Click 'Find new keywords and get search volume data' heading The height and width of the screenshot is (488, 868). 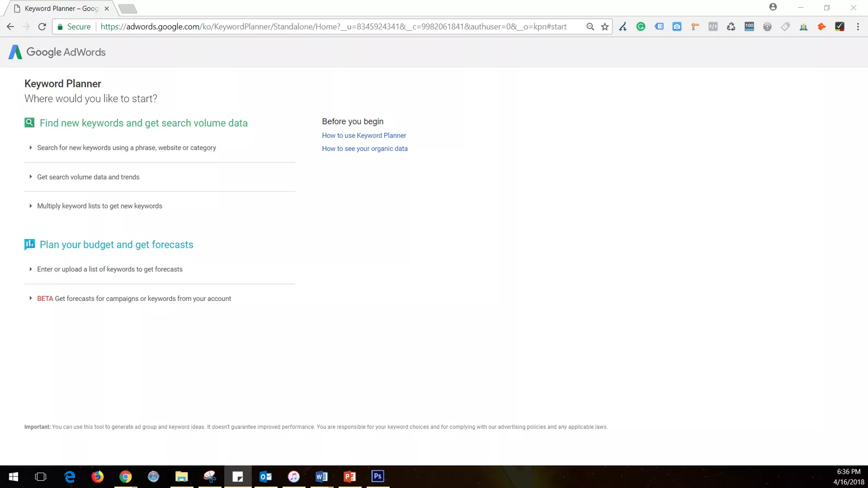point(143,123)
